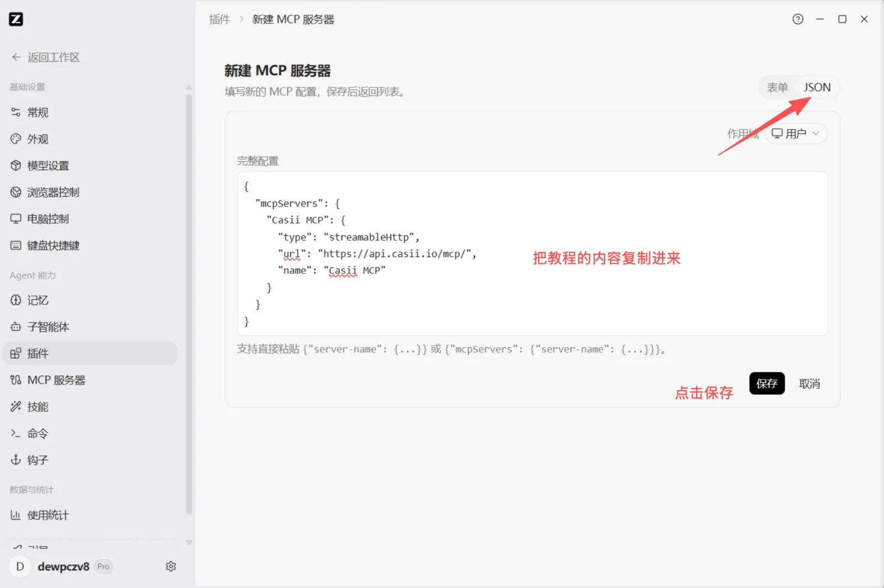Open the 用户 scope dropdown
The width and height of the screenshot is (884, 588).
(x=796, y=133)
